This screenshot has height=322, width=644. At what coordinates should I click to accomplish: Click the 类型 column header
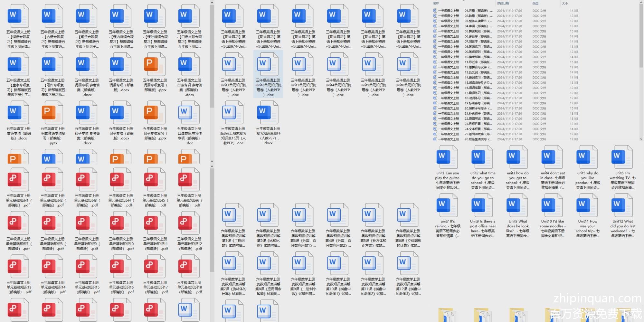(535, 3)
